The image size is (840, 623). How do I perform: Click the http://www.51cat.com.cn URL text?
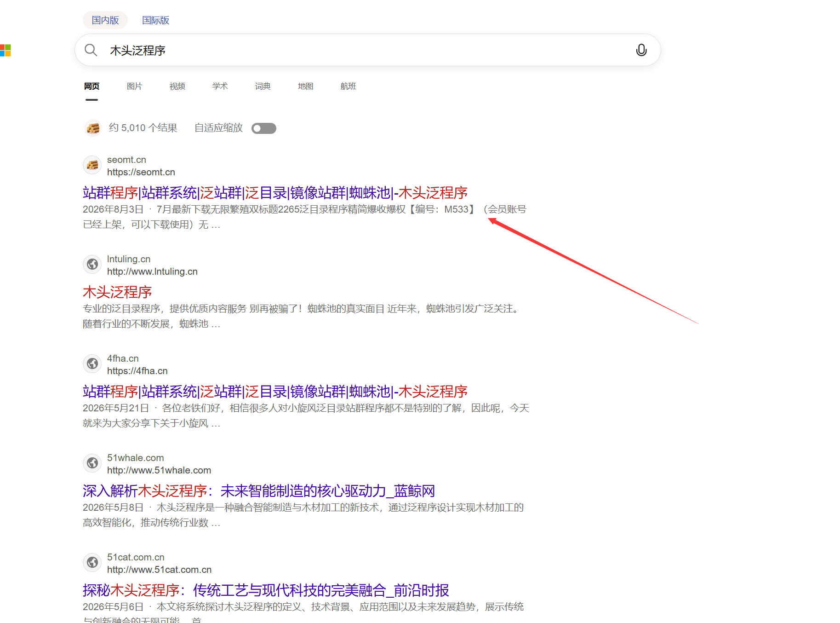(x=159, y=570)
